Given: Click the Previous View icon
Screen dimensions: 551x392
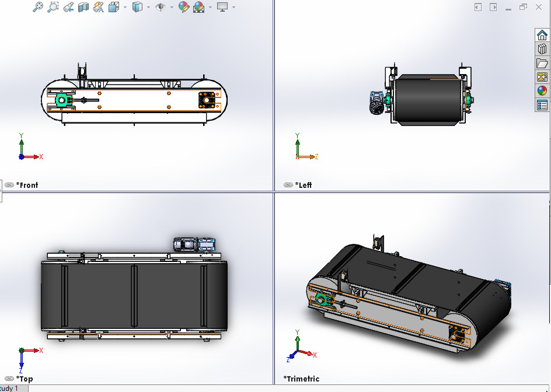Looking at the screenshot, I should pyautogui.click(x=68, y=7).
